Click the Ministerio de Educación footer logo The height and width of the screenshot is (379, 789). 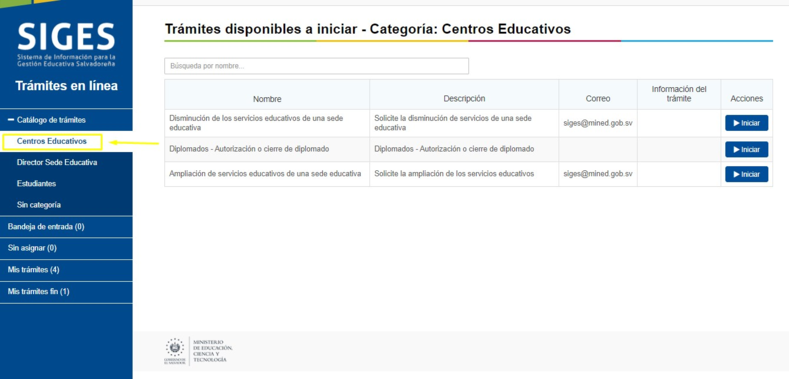(198, 351)
